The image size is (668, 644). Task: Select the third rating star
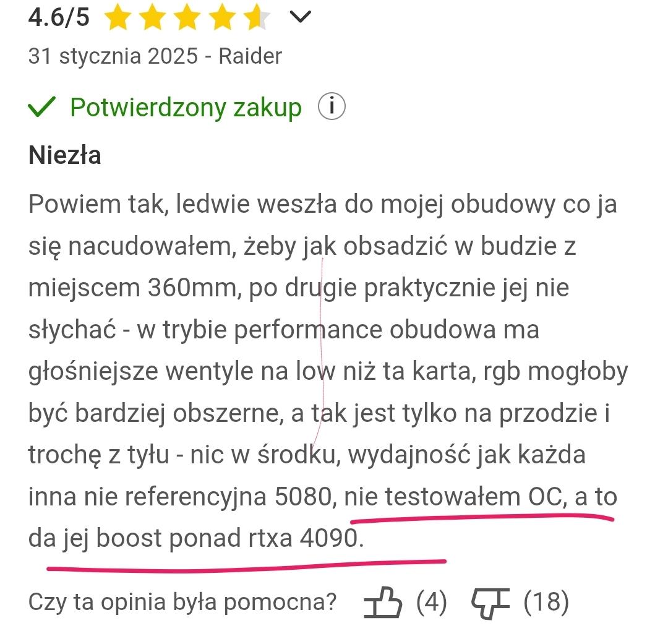pyautogui.click(x=186, y=17)
